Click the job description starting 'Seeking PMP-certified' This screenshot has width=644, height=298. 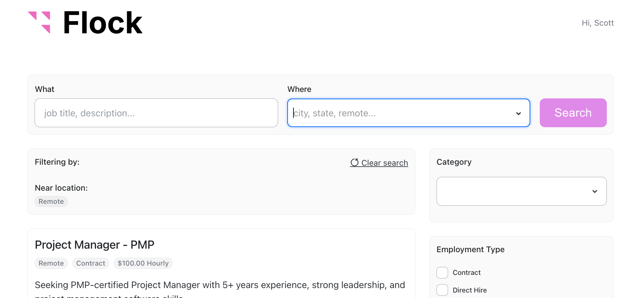(x=220, y=285)
